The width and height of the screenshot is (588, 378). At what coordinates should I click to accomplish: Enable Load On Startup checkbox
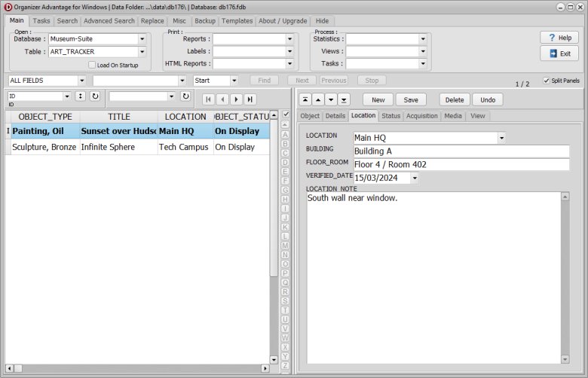(x=92, y=65)
